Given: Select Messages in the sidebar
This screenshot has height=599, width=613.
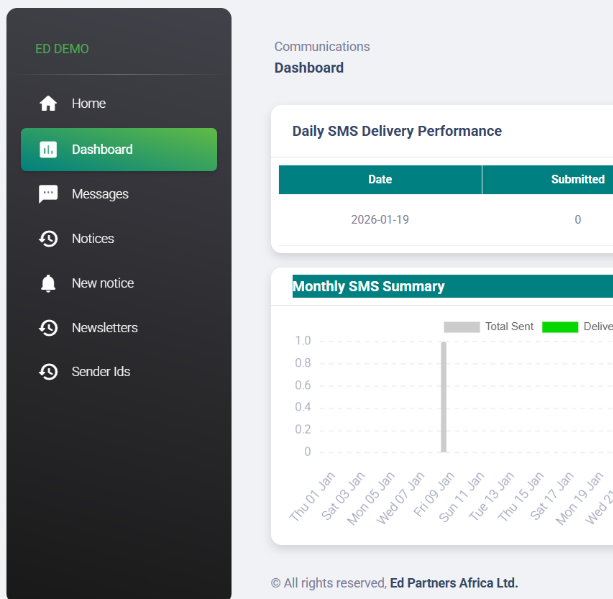Looking at the screenshot, I should click(100, 194).
